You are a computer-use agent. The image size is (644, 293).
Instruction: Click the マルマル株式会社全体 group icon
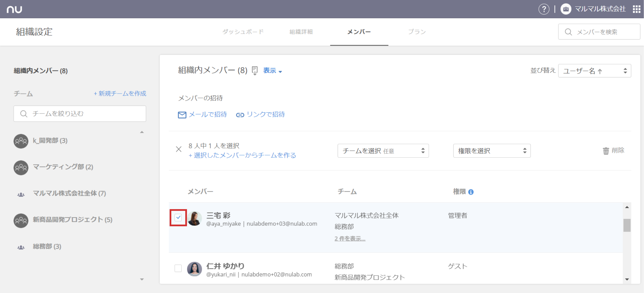click(21, 194)
